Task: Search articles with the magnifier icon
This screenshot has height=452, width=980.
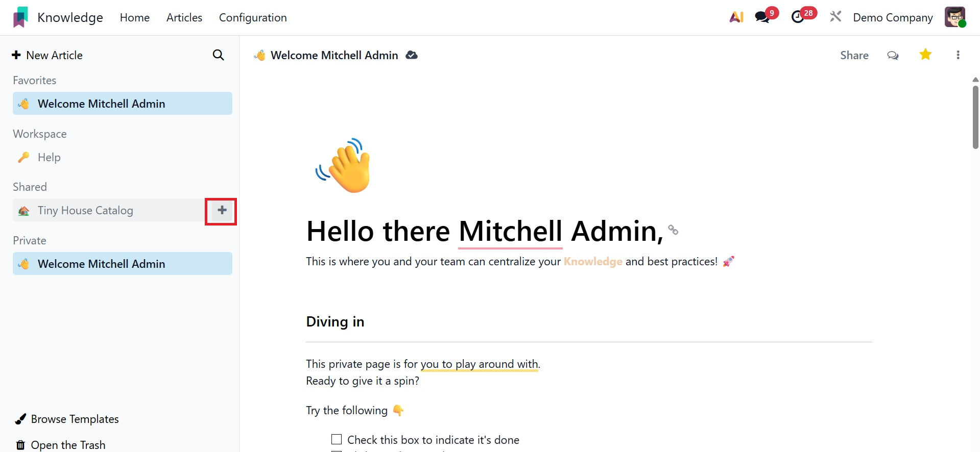Action: point(218,55)
